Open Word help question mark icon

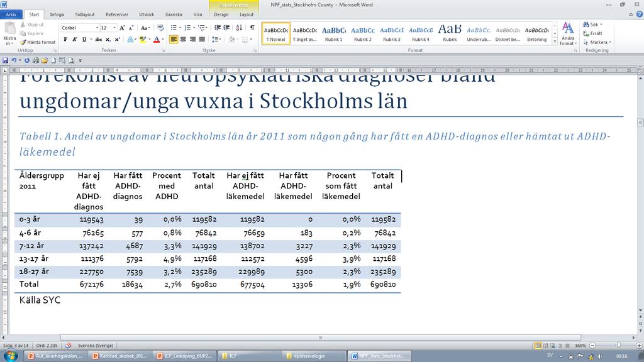[x=639, y=14]
